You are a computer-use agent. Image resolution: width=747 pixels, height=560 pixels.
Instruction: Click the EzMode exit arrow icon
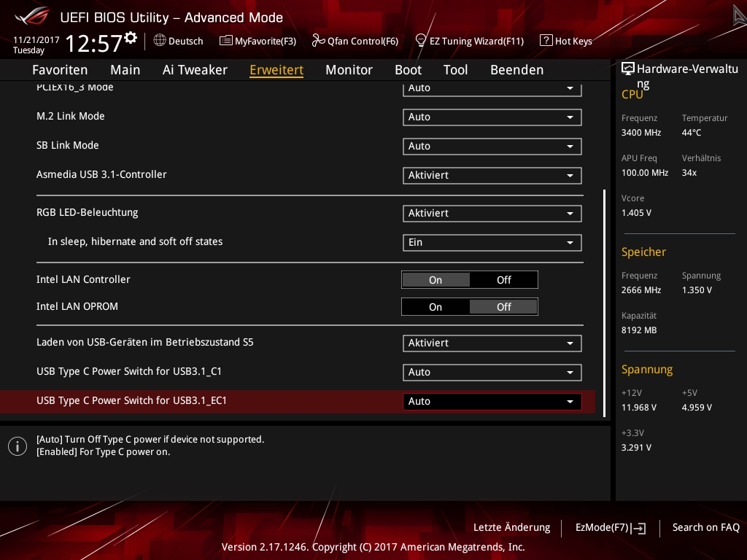639,528
